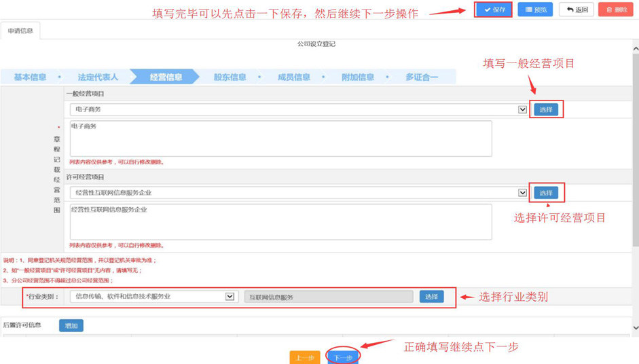Screen dimensions: 639x364
Task: Select the 股东信息 step
Action: click(x=230, y=77)
